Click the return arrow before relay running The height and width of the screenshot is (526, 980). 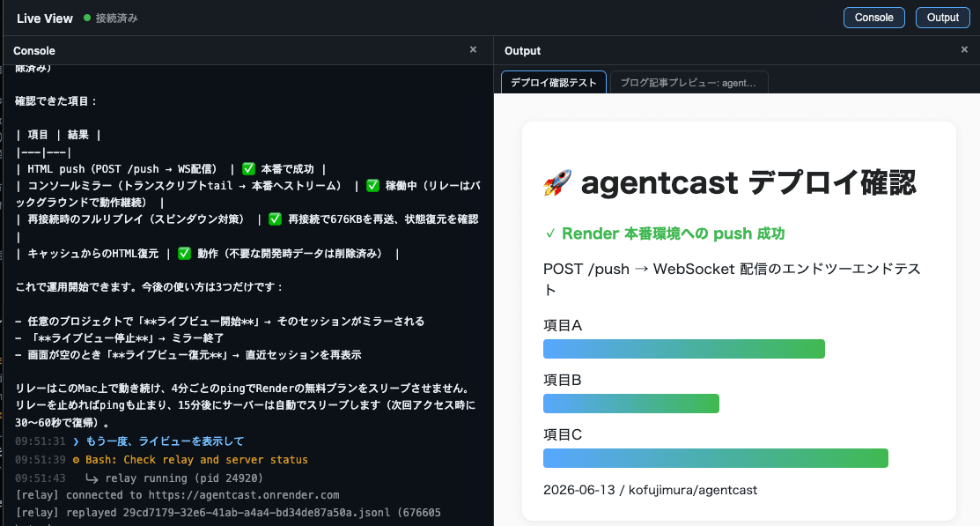point(92,478)
